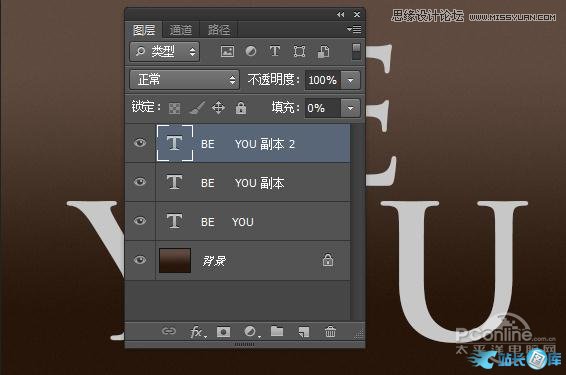This screenshot has width=566, height=375.
Task: Select the BE YOU 副本 layer name
Action: [243, 183]
